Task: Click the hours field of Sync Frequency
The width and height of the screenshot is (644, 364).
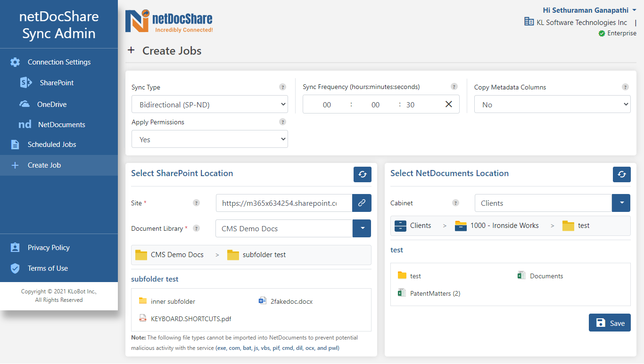Action: coord(327,105)
